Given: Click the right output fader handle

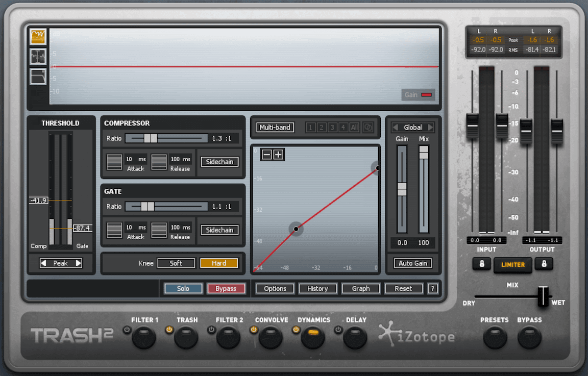Looking at the screenshot, I should 557,131.
